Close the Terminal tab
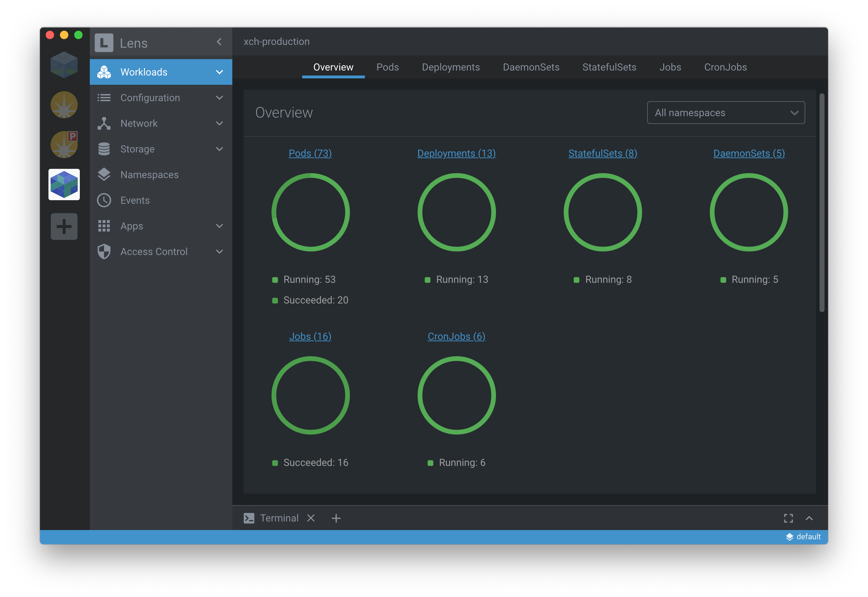 point(311,518)
